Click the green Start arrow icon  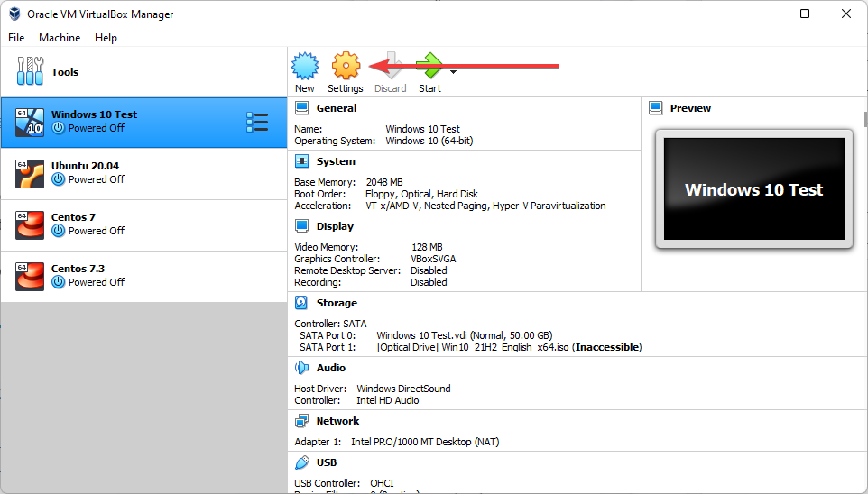[430, 66]
